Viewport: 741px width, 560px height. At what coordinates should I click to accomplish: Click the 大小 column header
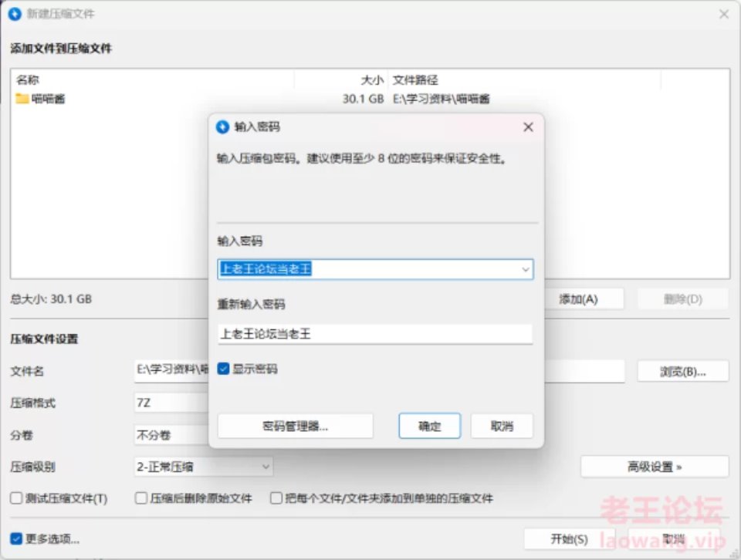click(x=372, y=80)
